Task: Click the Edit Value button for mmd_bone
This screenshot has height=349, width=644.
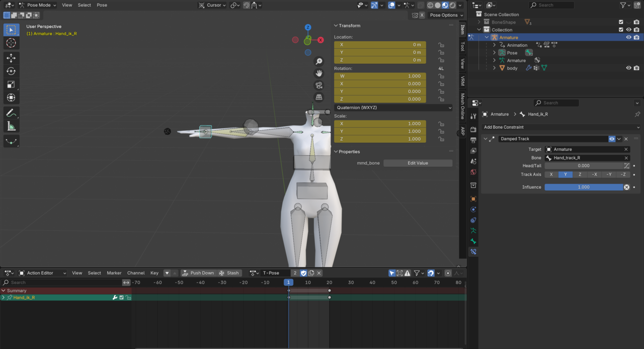Action: [x=418, y=163]
